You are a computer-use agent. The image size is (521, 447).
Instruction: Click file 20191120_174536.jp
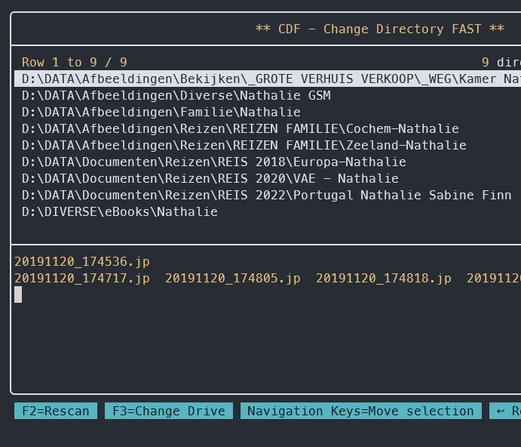coord(82,262)
